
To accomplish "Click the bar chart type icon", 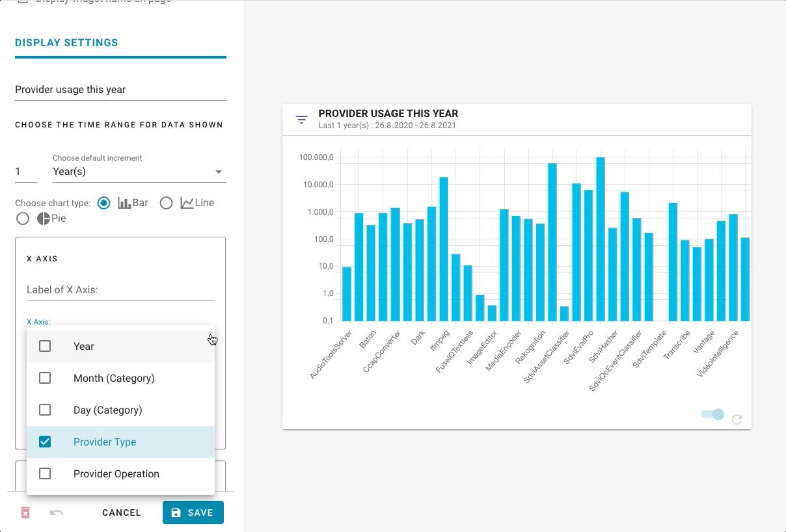I will 125,203.
